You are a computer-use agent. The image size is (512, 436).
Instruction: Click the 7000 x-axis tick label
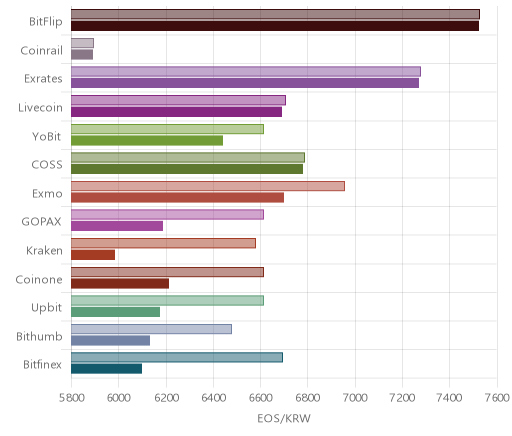coord(355,398)
